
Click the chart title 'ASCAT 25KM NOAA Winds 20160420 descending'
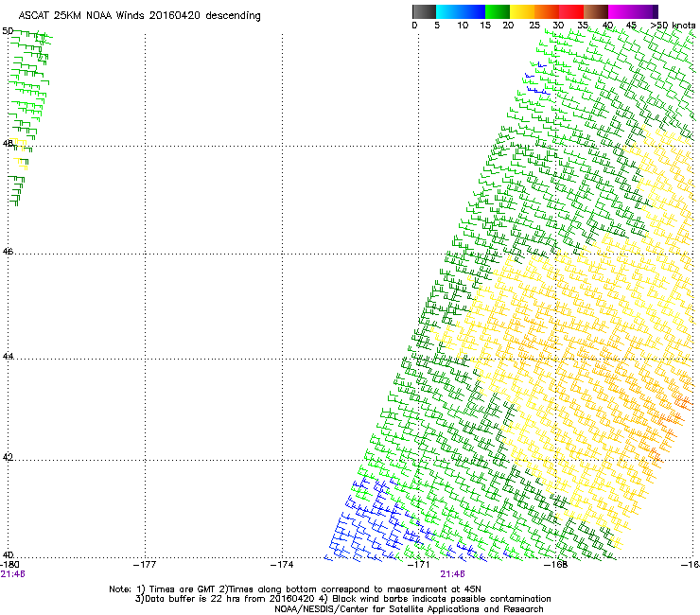(x=139, y=15)
